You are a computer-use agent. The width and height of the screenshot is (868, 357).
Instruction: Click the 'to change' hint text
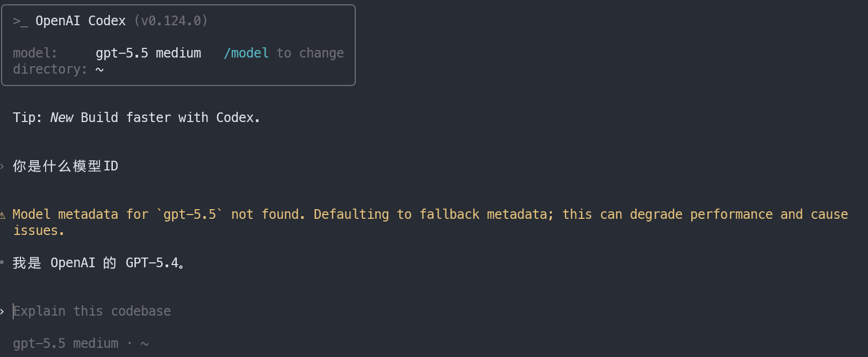click(310, 53)
